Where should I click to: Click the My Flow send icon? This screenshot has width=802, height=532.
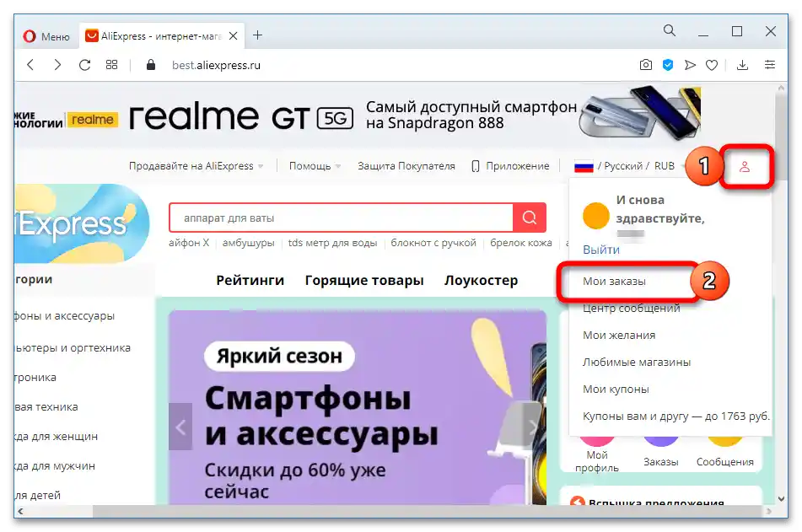click(690, 65)
